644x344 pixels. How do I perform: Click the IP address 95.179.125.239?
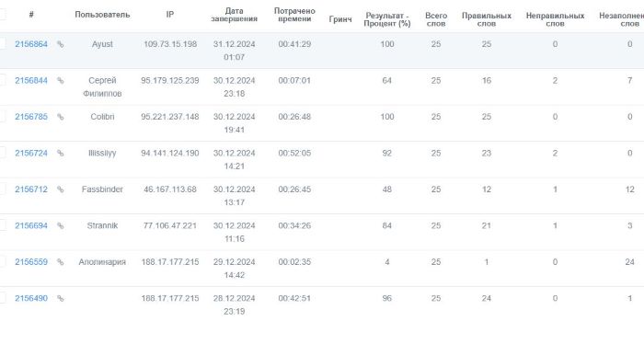coord(170,80)
